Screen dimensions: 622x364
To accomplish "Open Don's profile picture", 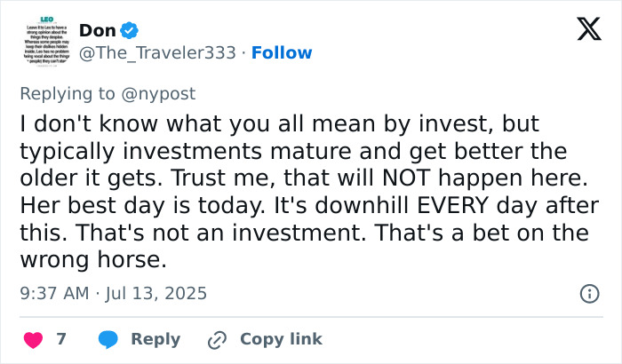I will click(44, 42).
